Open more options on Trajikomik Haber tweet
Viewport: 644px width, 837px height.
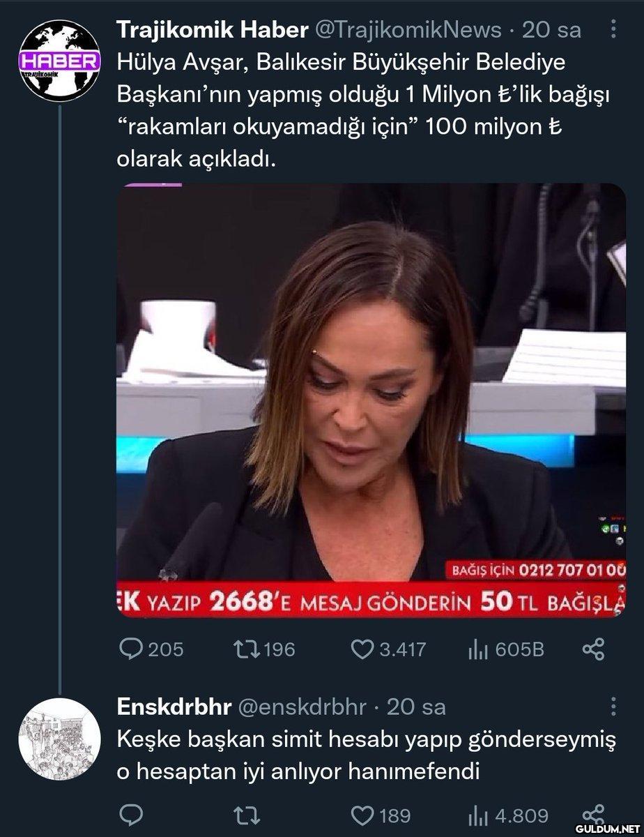[x=613, y=29]
